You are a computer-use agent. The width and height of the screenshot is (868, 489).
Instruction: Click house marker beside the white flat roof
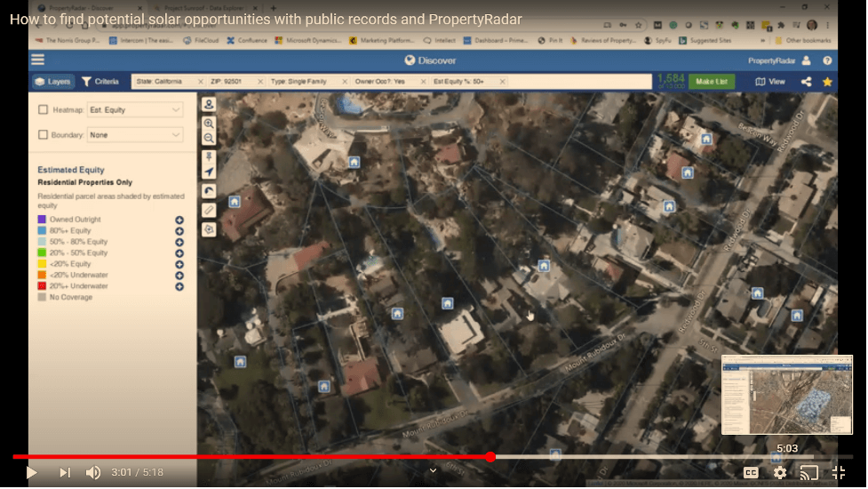coord(447,303)
